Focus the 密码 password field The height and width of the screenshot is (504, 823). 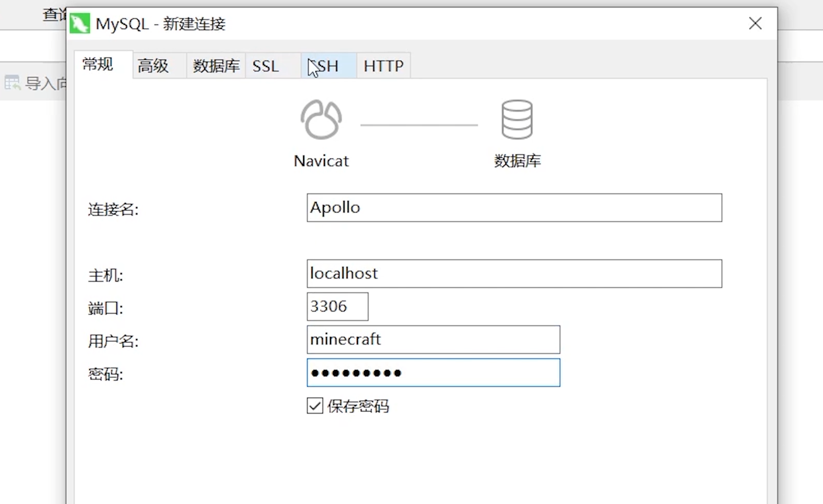(x=433, y=373)
